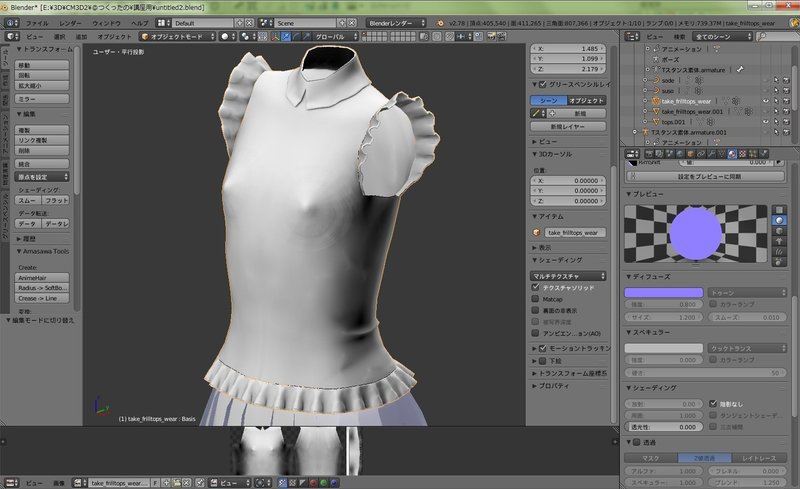Click the 移動 button
Viewport: 800px width, 489px height.
tap(42, 65)
